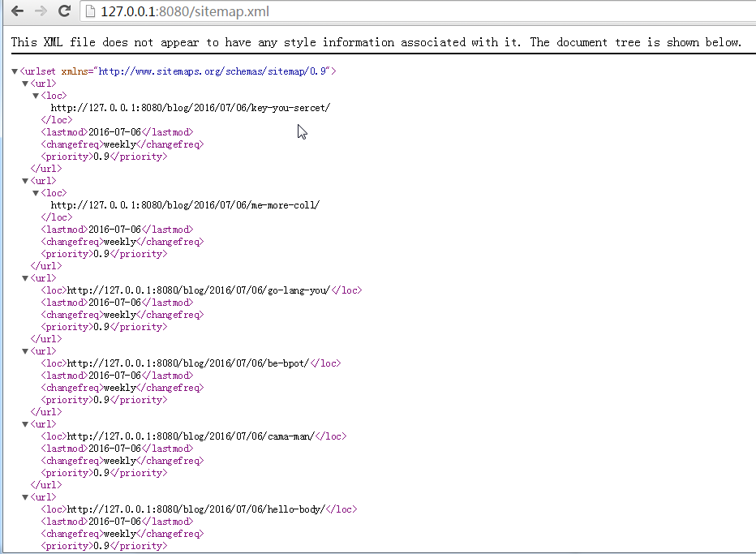The width and height of the screenshot is (756, 554).
Task: Collapse the root urlset element
Action: coord(15,71)
